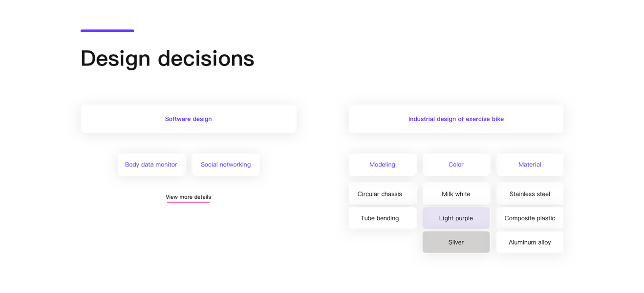Select the Aluminum alloy material

530,242
